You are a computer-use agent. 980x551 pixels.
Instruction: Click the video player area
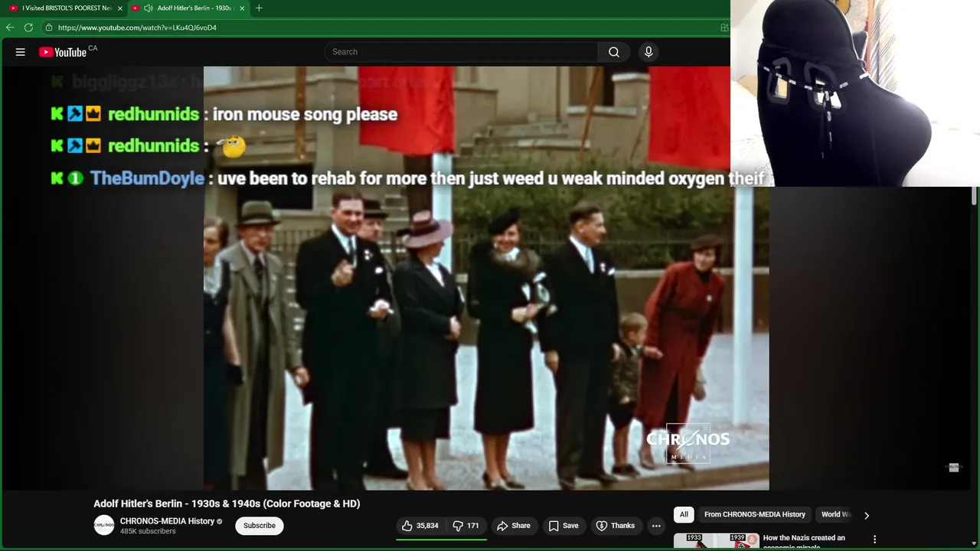pos(486,278)
